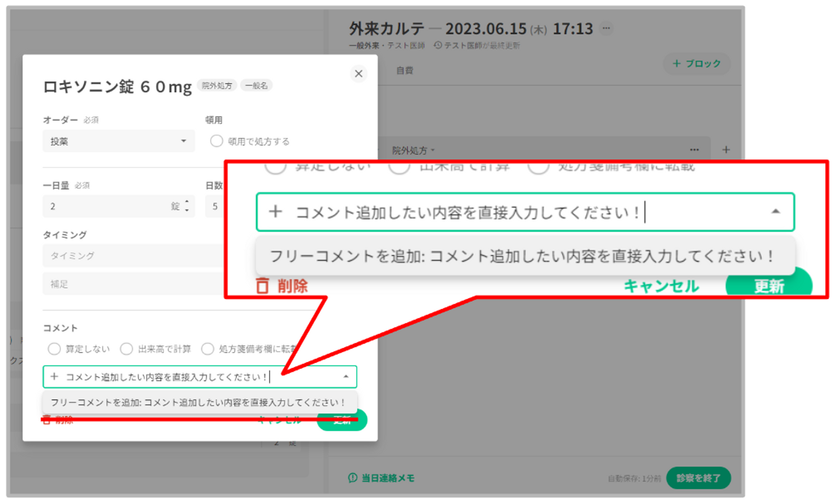Click the three-dot menu beside 17:13

click(606, 28)
